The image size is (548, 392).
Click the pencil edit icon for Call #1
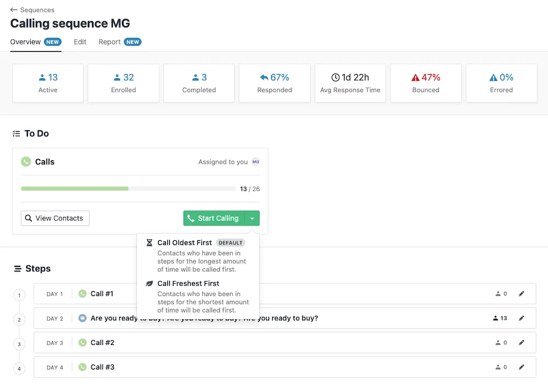(x=521, y=294)
